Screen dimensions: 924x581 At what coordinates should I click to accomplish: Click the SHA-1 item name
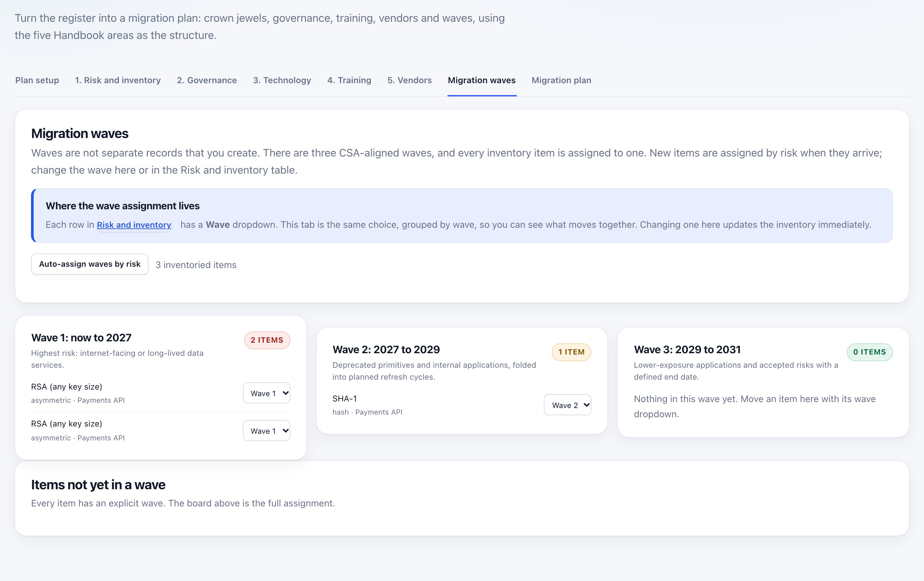coord(345,399)
